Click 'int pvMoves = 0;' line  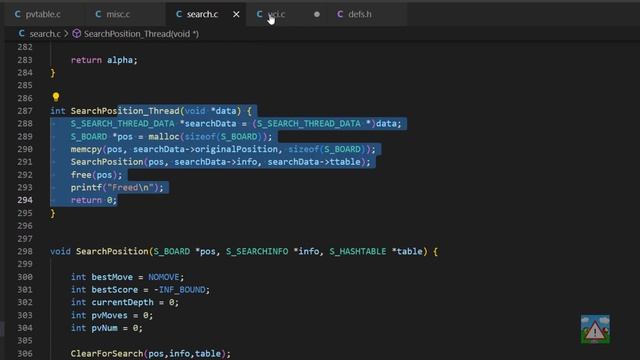[x=112, y=316]
